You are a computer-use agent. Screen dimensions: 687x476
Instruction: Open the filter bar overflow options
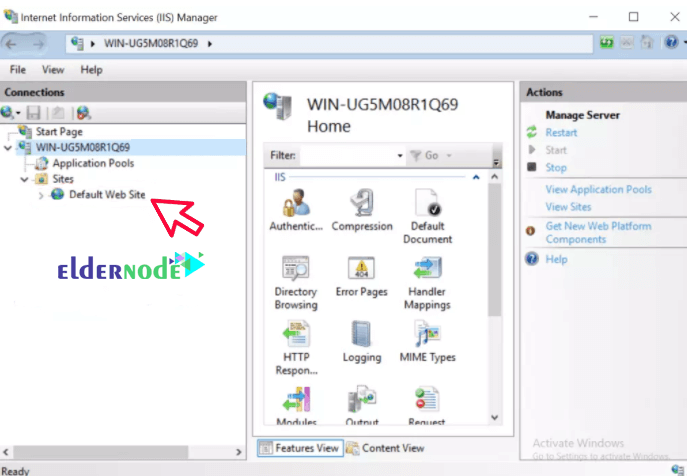[x=496, y=163]
